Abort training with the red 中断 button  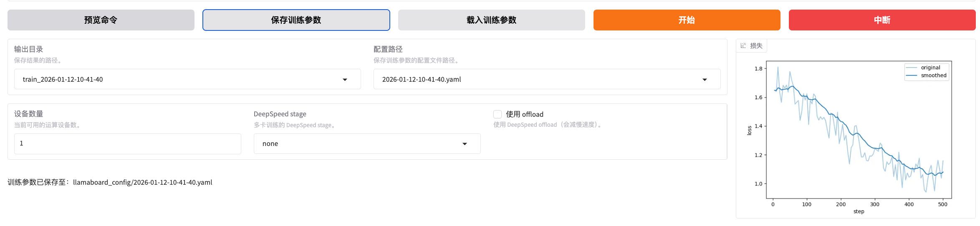(882, 20)
